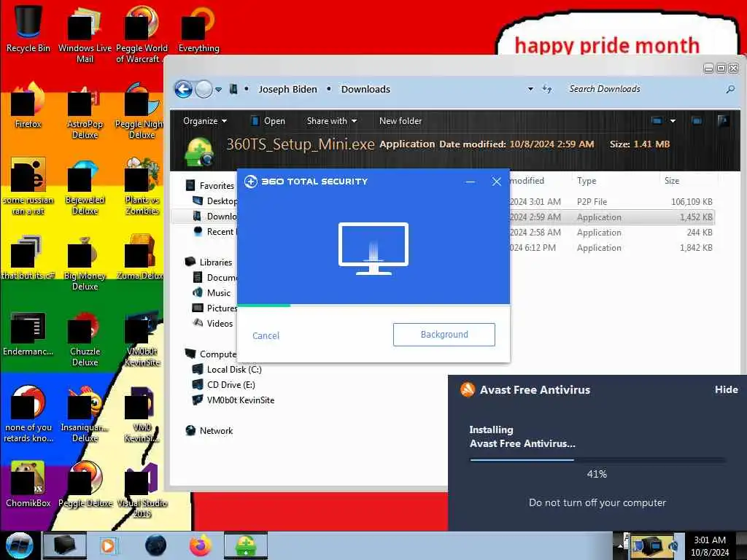Click Open in Explorer toolbar
The height and width of the screenshot is (560, 747).
pos(268,121)
